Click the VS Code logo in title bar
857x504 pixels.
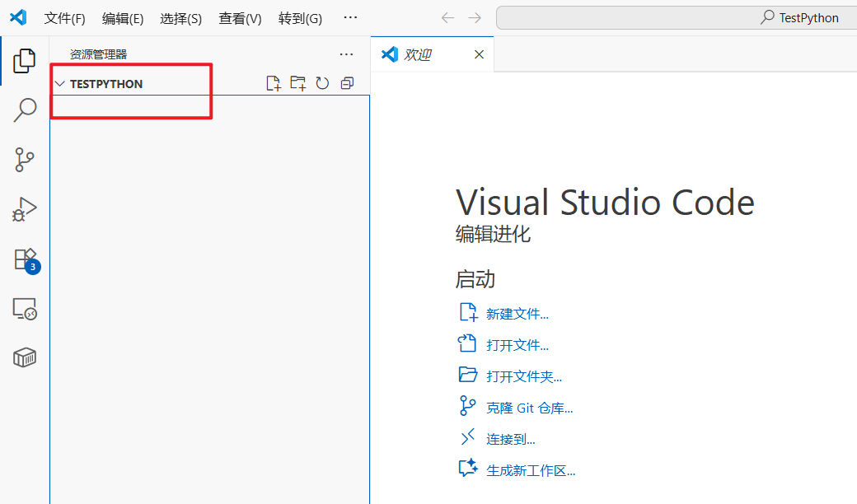pos(18,17)
